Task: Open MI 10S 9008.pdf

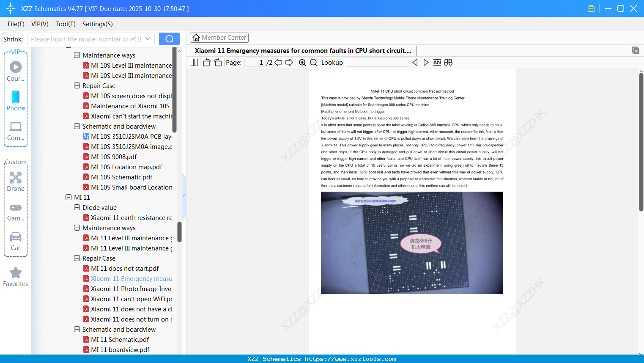Action: tap(110, 157)
